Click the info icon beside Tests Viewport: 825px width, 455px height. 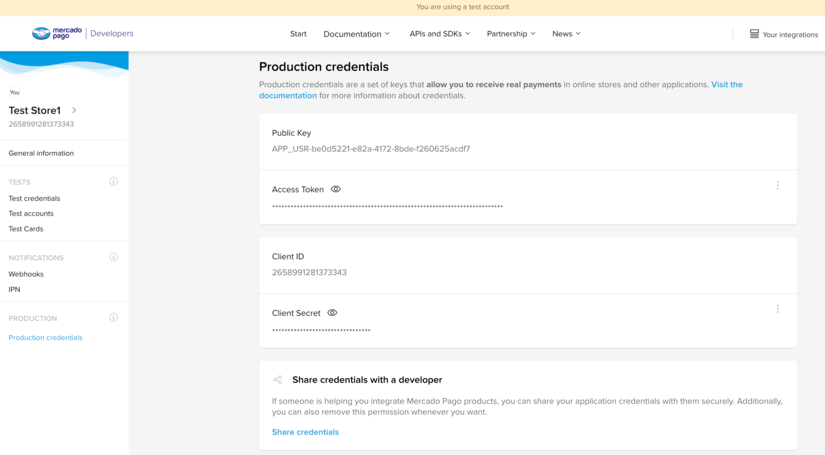tap(113, 182)
